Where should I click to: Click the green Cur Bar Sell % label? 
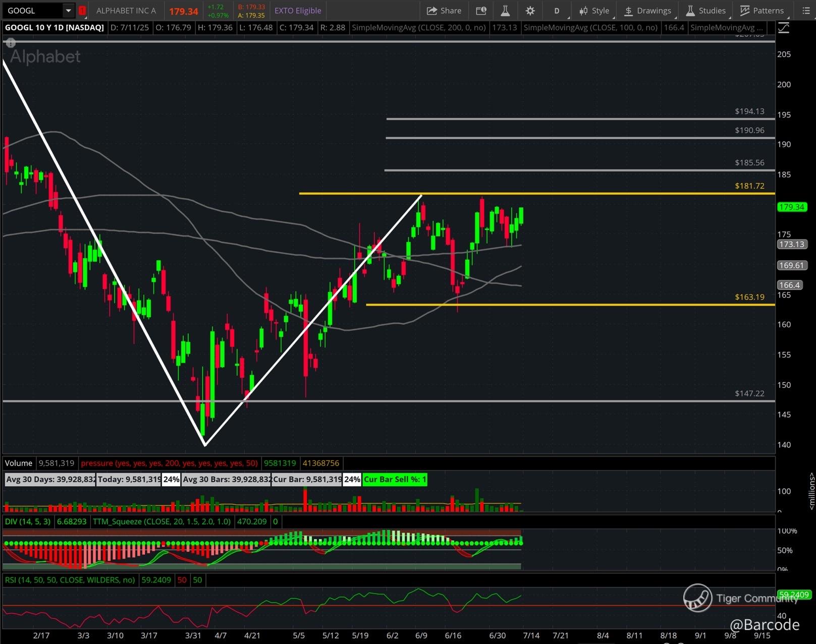pos(395,480)
